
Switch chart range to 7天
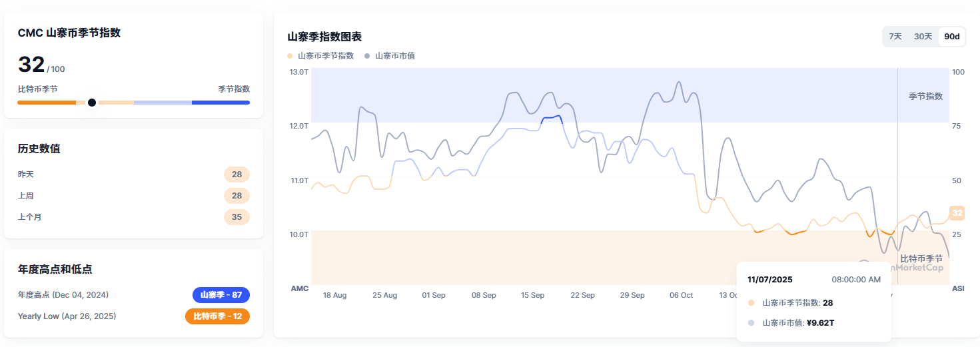point(895,37)
